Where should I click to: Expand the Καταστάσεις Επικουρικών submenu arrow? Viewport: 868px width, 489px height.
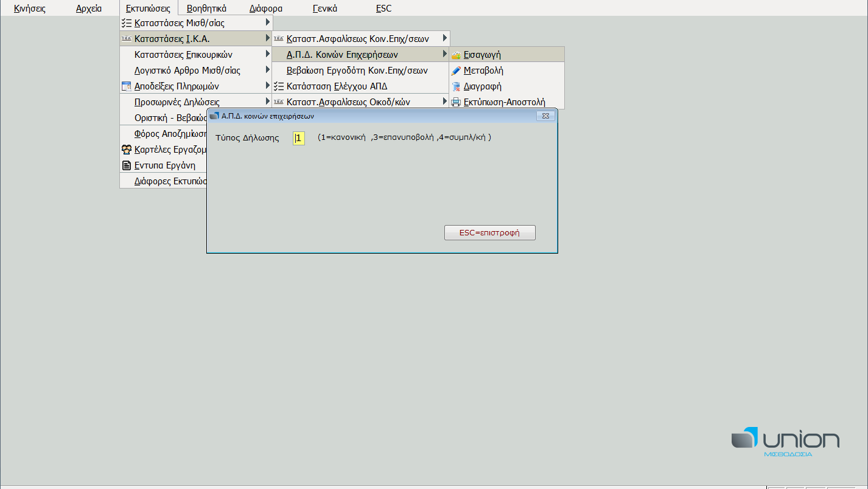(x=268, y=54)
